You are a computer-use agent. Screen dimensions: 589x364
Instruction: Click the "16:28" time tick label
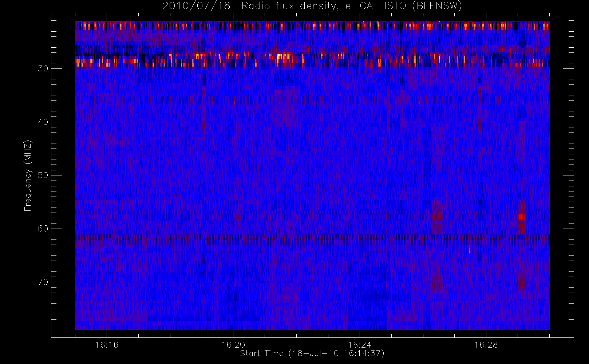pyautogui.click(x=486, y=345)
